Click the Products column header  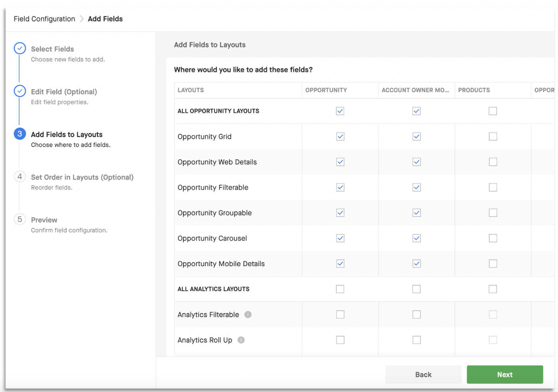474,90
